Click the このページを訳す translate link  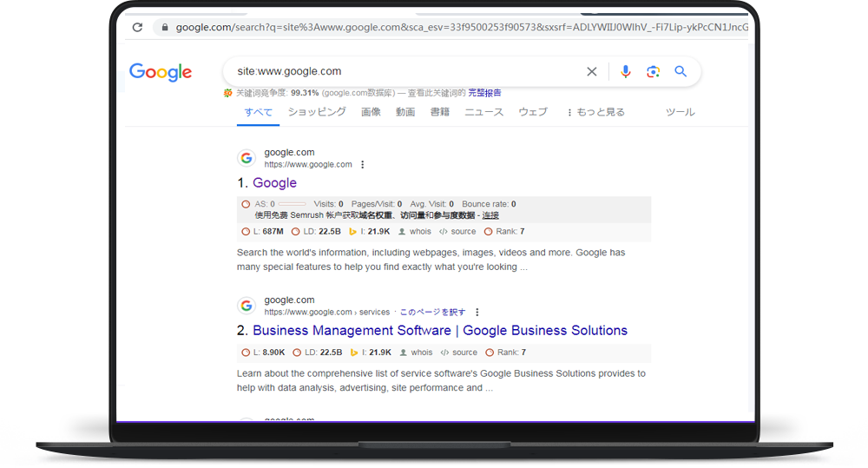432,313
